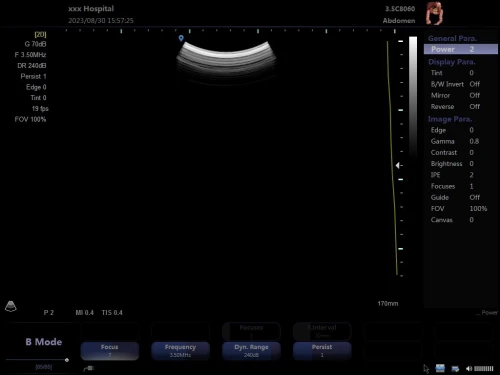Click the cine frame slider handle
Image resolution: width=500 pixels, height=375 pixels.
[x=67, y=360]
